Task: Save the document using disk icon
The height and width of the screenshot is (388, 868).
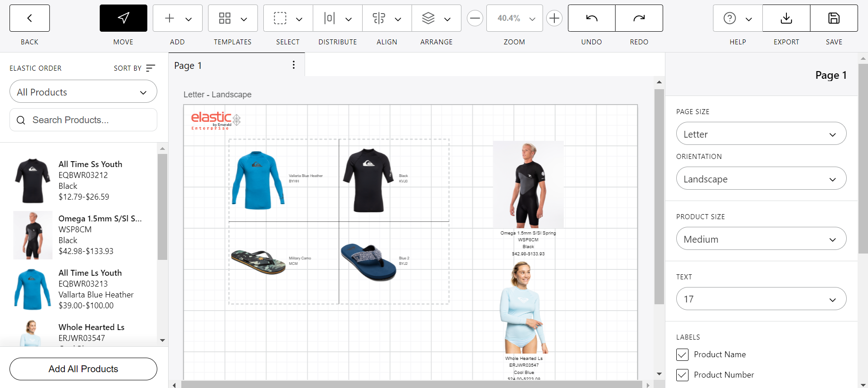Action: [x=834, y=18]
